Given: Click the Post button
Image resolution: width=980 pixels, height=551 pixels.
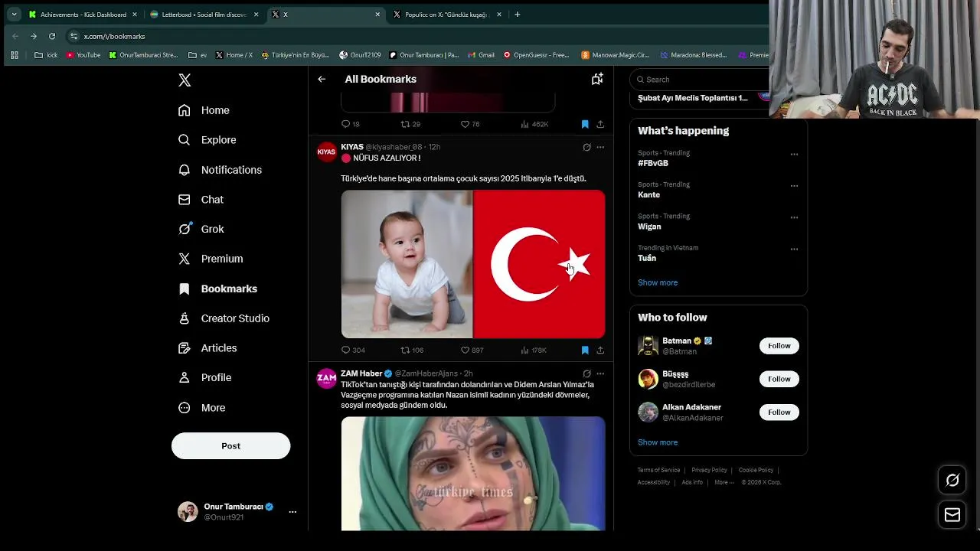Looking at the screenshot, I should point(230,446).
